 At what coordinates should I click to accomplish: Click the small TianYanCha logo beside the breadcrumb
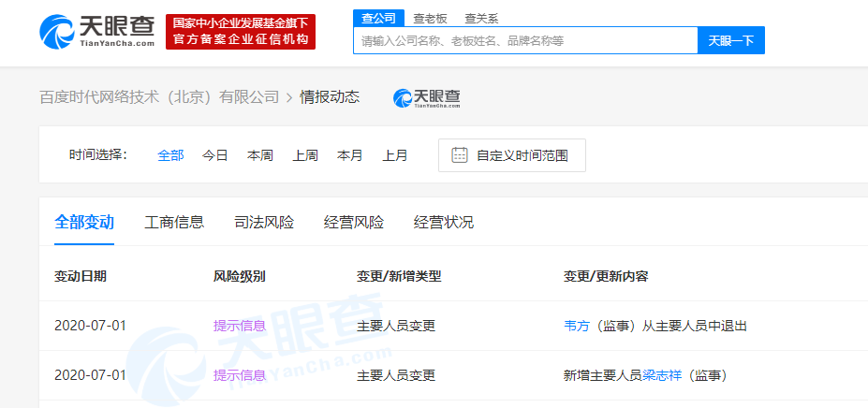click(426, 97)
